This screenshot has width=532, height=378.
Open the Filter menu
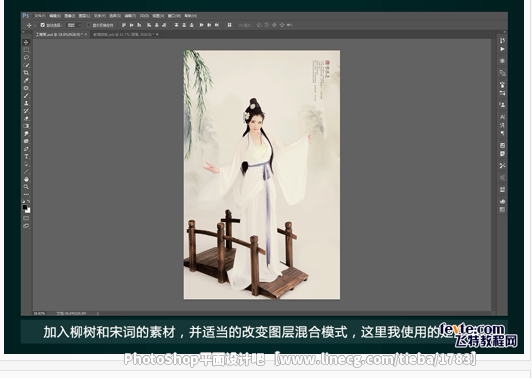[130, 16]
